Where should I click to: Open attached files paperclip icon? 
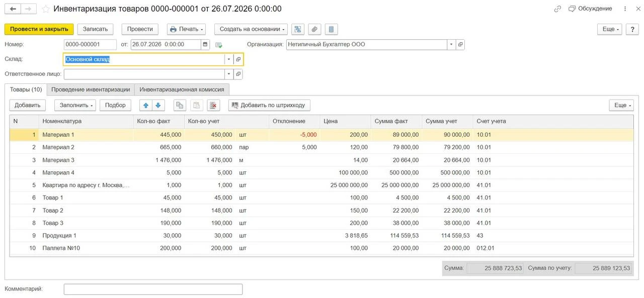pos(314,29)
